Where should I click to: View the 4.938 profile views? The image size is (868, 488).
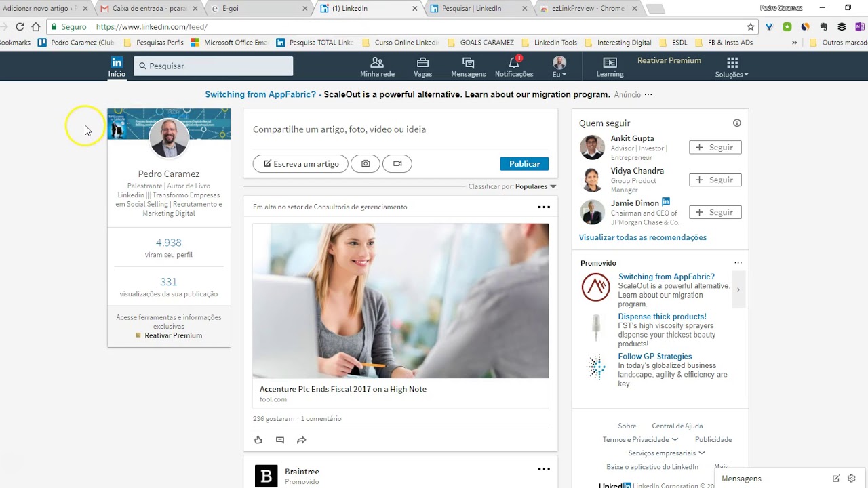tap(169, 243)
